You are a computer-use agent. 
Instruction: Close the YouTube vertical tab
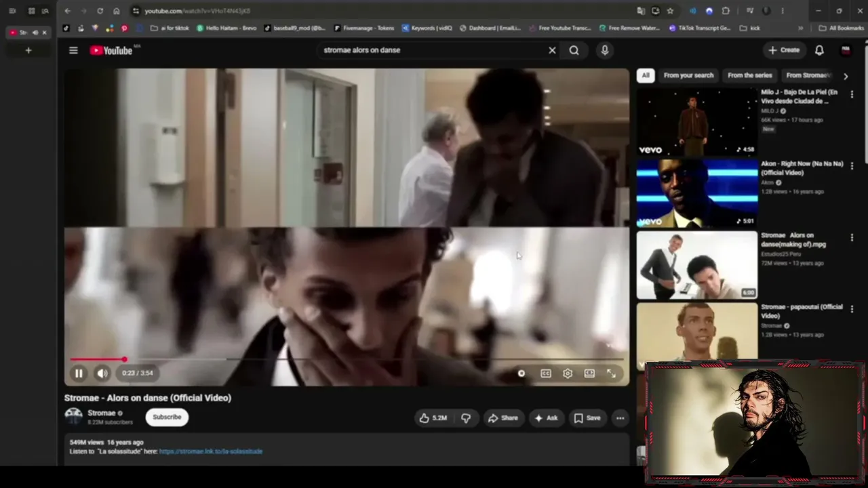tap(45, 33)
